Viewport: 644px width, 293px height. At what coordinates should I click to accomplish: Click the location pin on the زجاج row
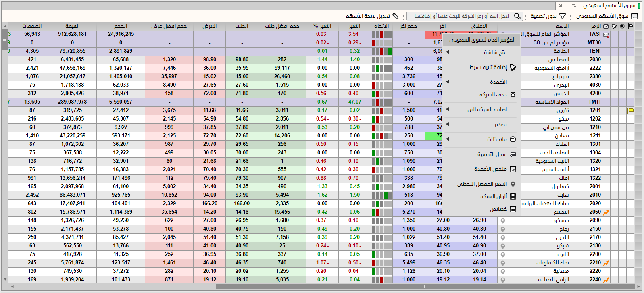tap(503, 229)
